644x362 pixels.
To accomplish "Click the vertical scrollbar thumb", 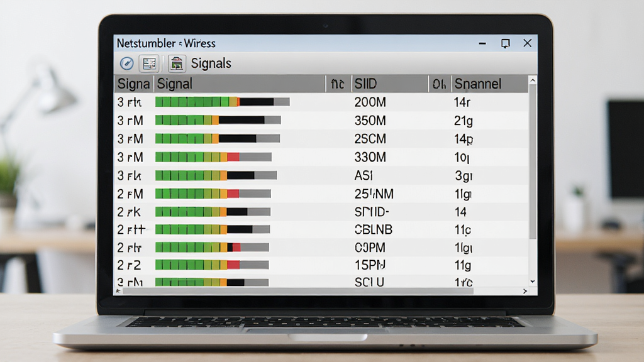I will [533, 162].
